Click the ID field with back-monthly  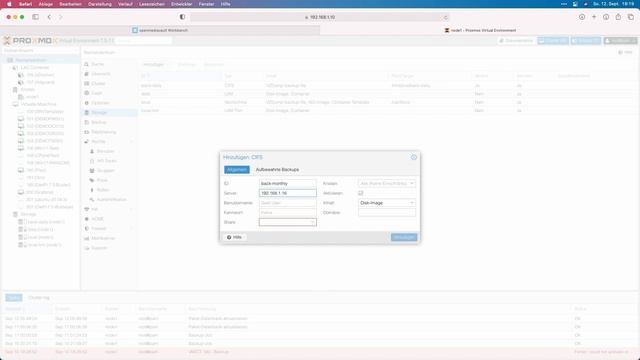pyautogui.click(x=287, y=184)
